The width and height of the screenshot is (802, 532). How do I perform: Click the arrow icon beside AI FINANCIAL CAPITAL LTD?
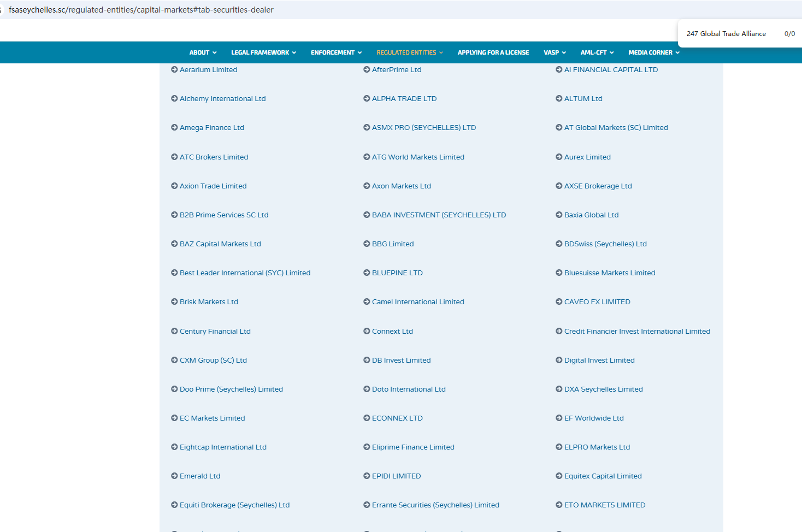[559, 69]
